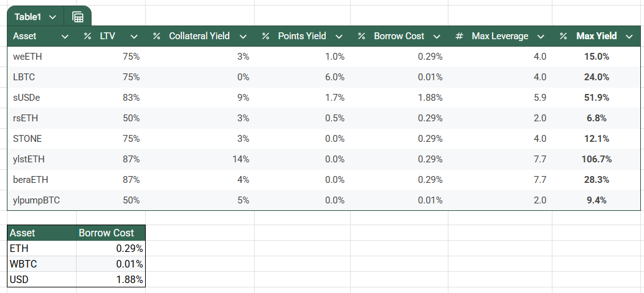Image resolution: width=644 pixels, height=293 pixels.
Task: Click the 12.1% max yield for STONE
Action: click(597, 139)
